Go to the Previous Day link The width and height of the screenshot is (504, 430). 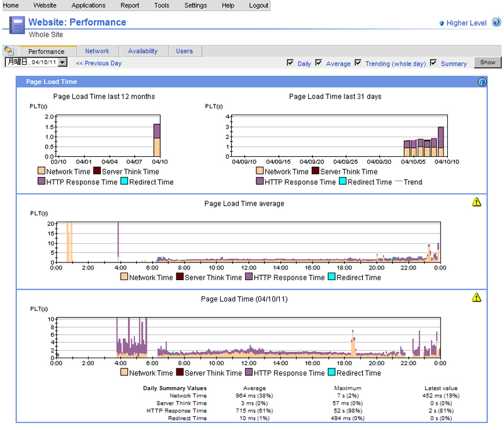99,63
